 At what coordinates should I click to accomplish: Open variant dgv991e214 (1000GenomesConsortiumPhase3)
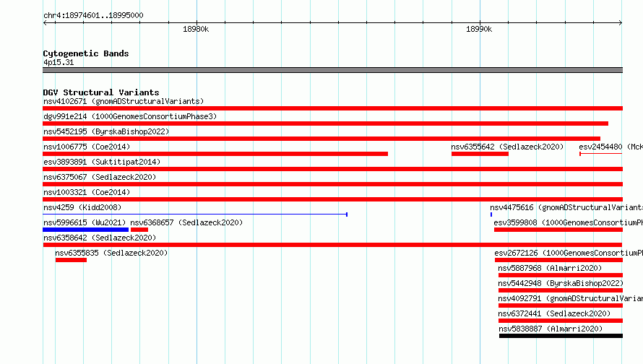(x=130, y=116)
